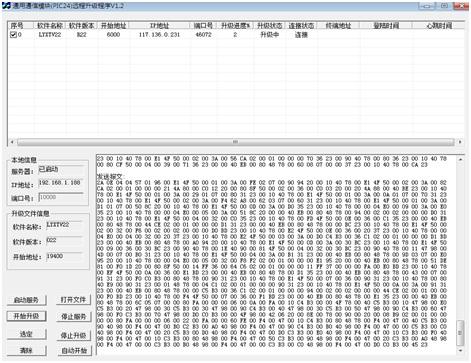Click the 停止服务 button
Screen dimensions: 471x363
(x=73, y=317)
